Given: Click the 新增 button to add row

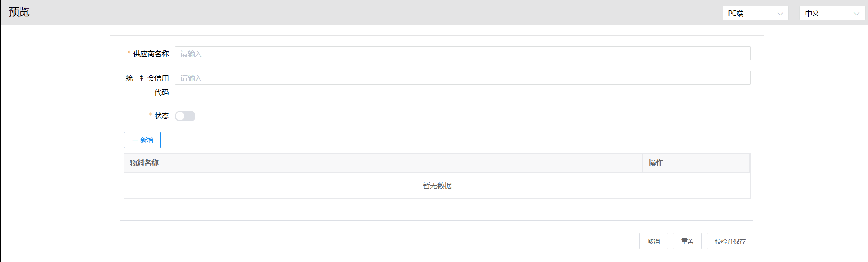Looking at the screenshot, I should (x=142, y=140).
